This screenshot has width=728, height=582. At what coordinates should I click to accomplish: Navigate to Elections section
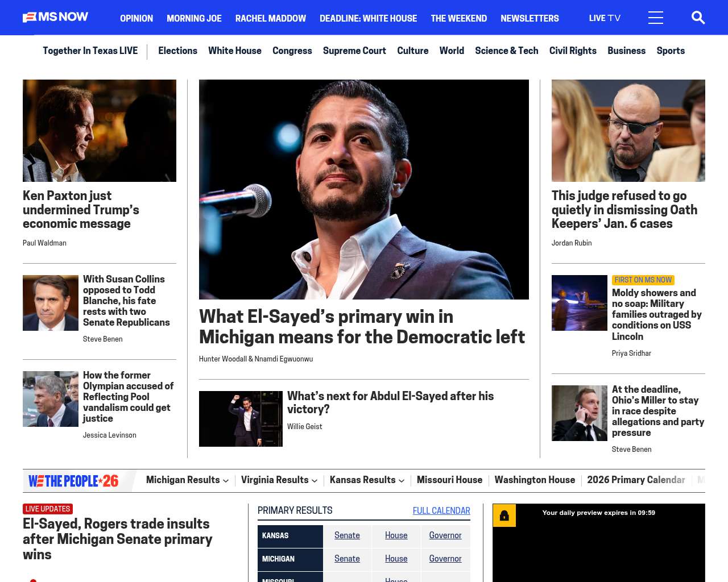177,51
